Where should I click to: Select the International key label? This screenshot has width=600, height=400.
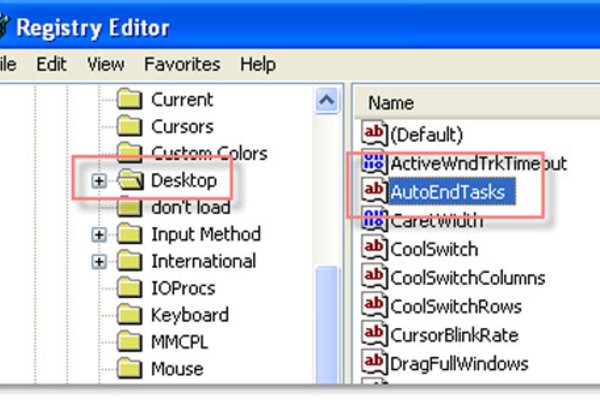pyautogui.click(x=204, y=262)
